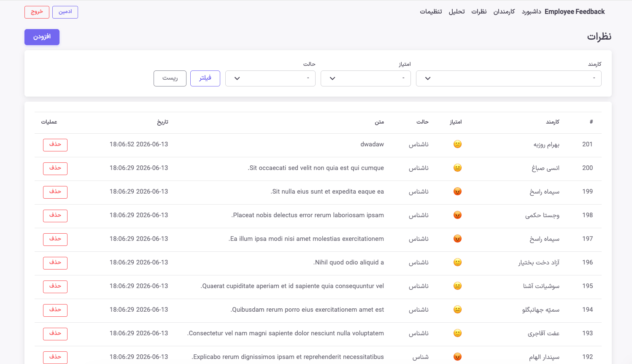Click the neutral emoji in row 194
632x364 pixels.
pos(457,310)
